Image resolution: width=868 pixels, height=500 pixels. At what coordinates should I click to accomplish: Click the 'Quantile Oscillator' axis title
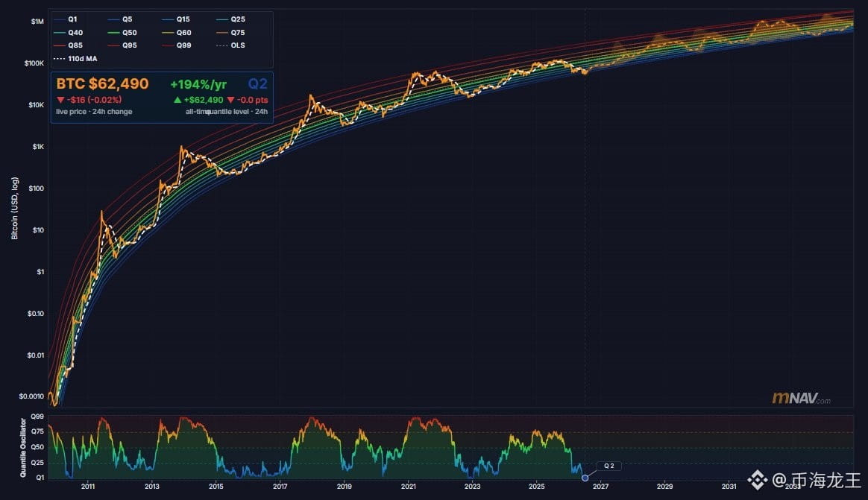pyautogui.click(x=23, y=447)
